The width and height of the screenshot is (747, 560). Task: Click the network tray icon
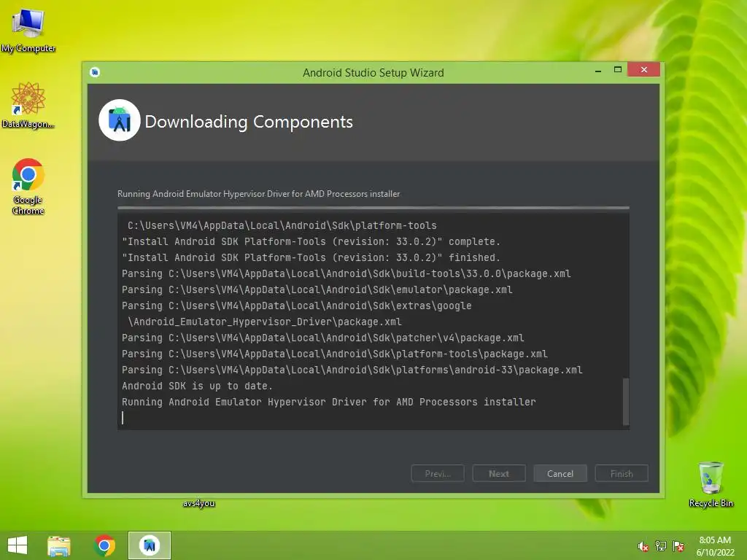tap(661, 546)
